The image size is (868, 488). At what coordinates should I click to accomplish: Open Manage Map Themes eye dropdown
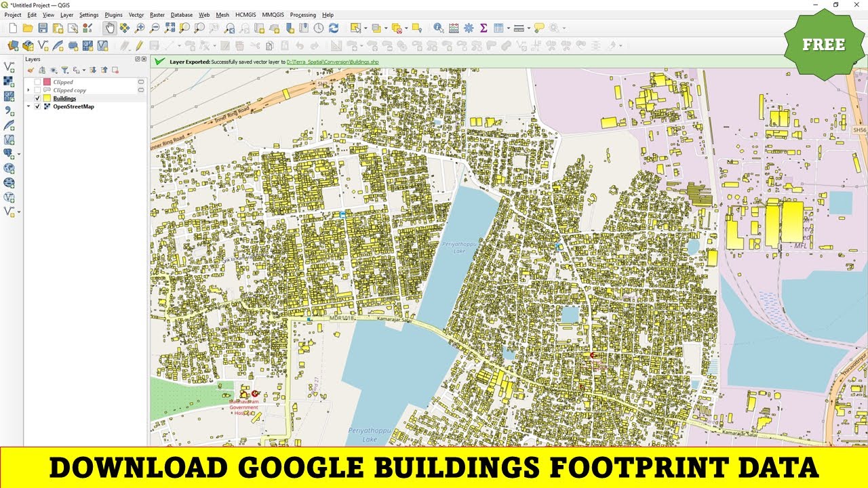(54, 70)
